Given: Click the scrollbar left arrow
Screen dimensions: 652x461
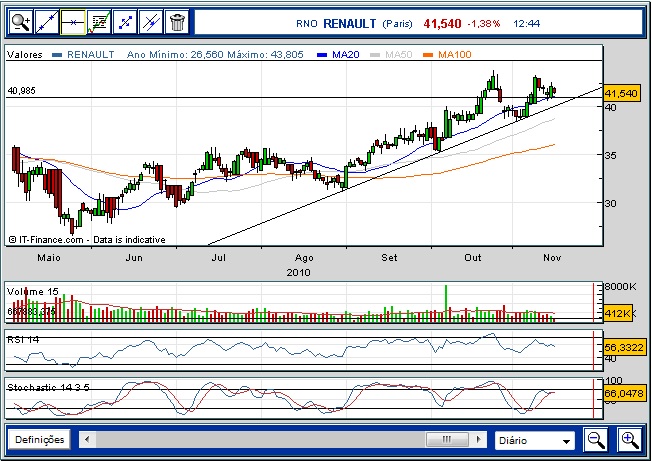Looking at the screenshot, I should pyautogui.click(x=87, y=439).
